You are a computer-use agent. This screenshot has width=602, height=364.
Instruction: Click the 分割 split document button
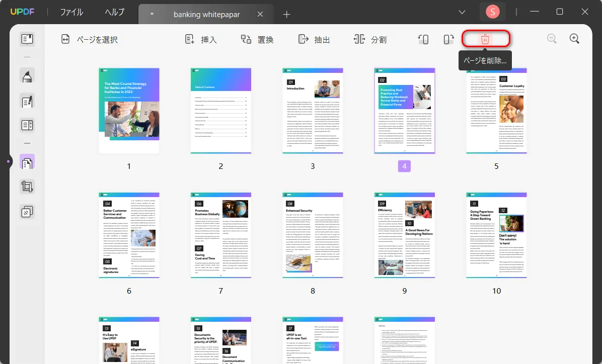(370, 40)
